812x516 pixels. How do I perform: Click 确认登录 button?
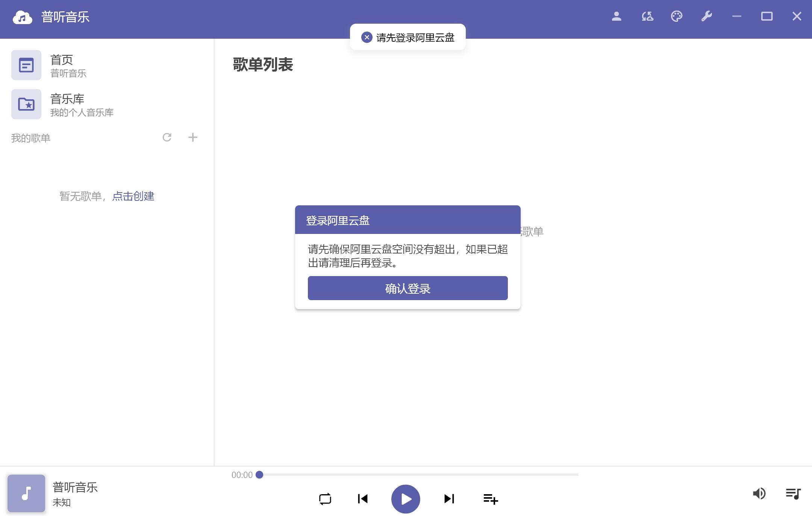click(408, 288)
